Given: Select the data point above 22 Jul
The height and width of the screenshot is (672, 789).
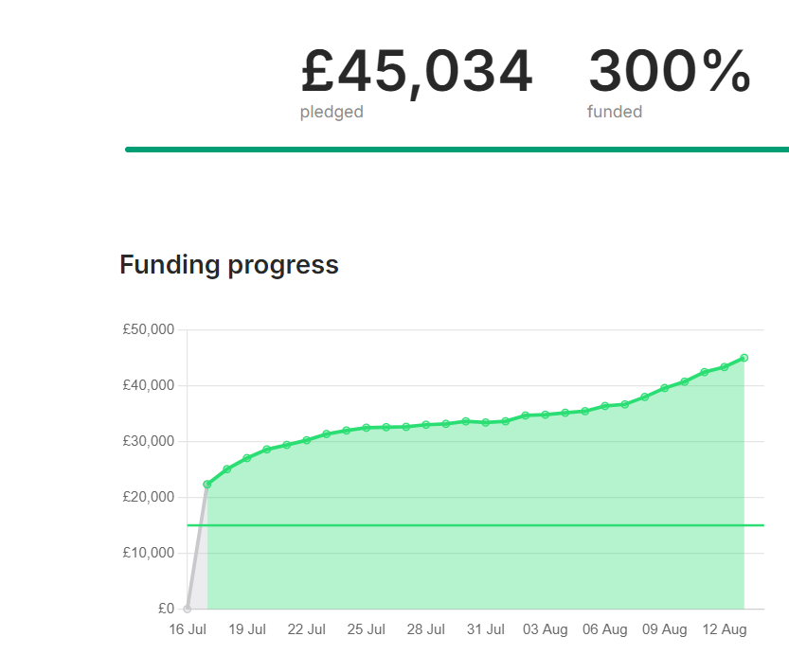Looking at the screenshot, I should (307, 440).
